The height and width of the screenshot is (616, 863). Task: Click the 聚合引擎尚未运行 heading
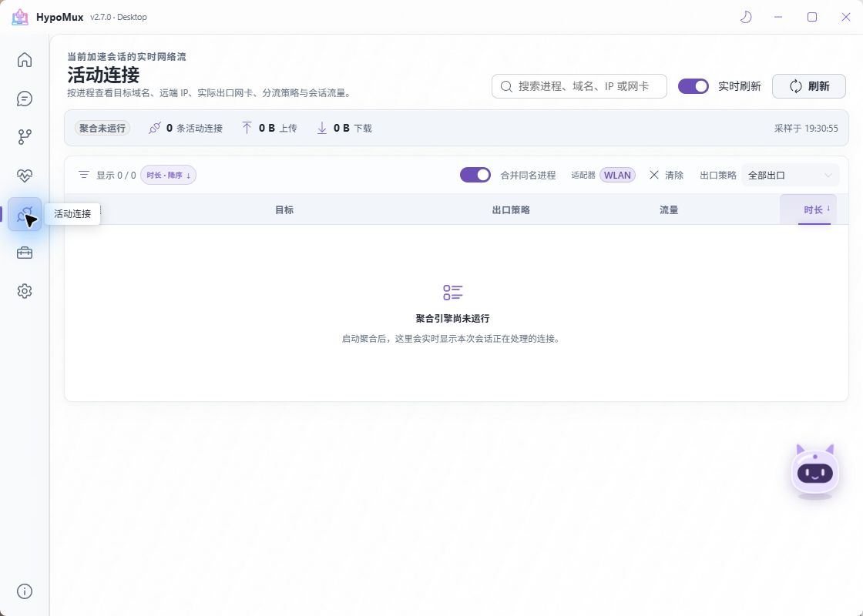pos(452,319)
